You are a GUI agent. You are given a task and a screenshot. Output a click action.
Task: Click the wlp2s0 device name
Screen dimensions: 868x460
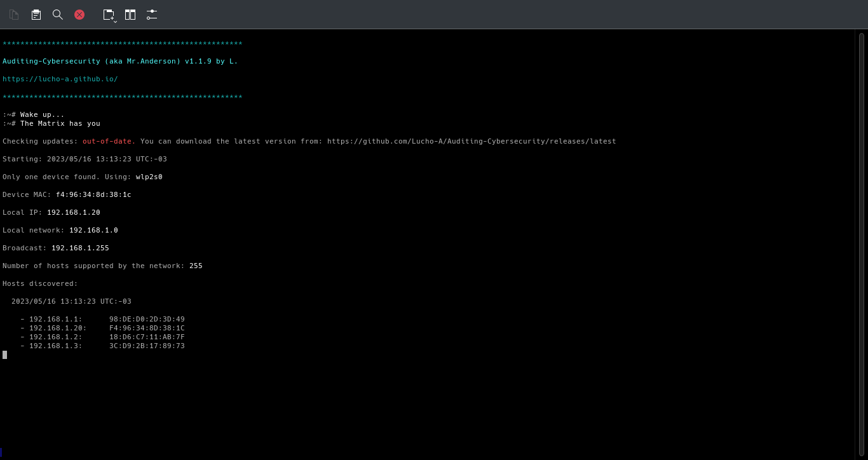149,177
